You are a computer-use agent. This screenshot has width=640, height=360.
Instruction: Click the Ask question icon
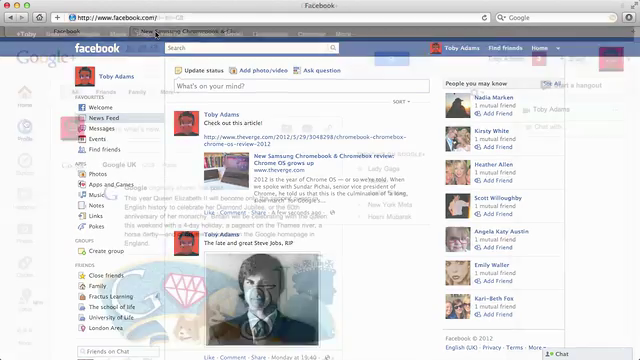point(297,70)
